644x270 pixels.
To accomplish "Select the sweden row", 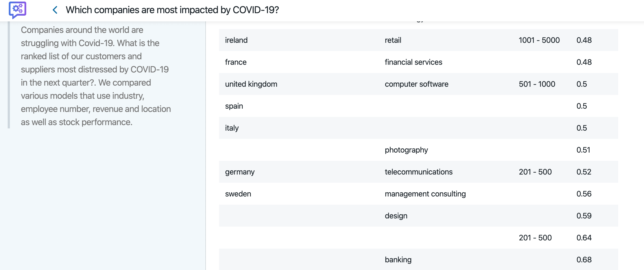I will click(418, 194).
